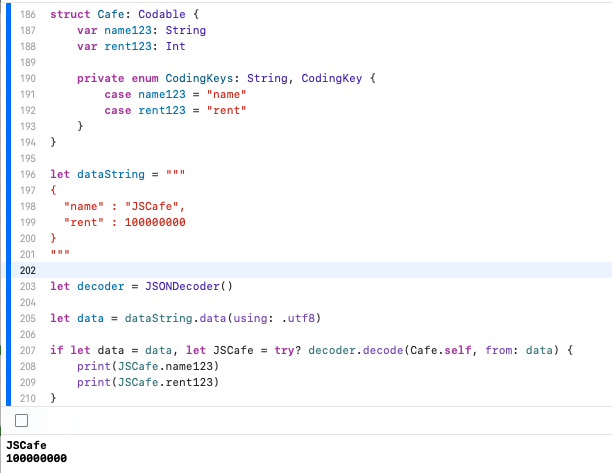Click 'CodingKey' protocol on line 190
The height and width of the screenshot is (473, 612).
(x=332, y=78)
